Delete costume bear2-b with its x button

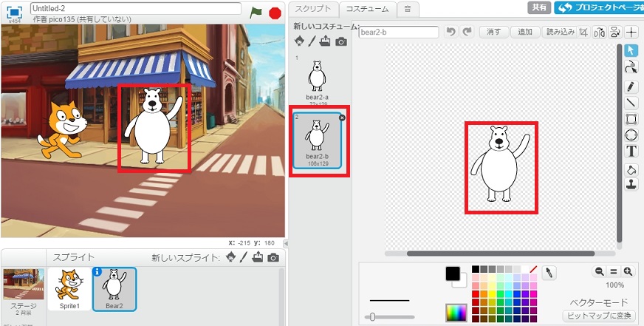[x=342, y=118]
